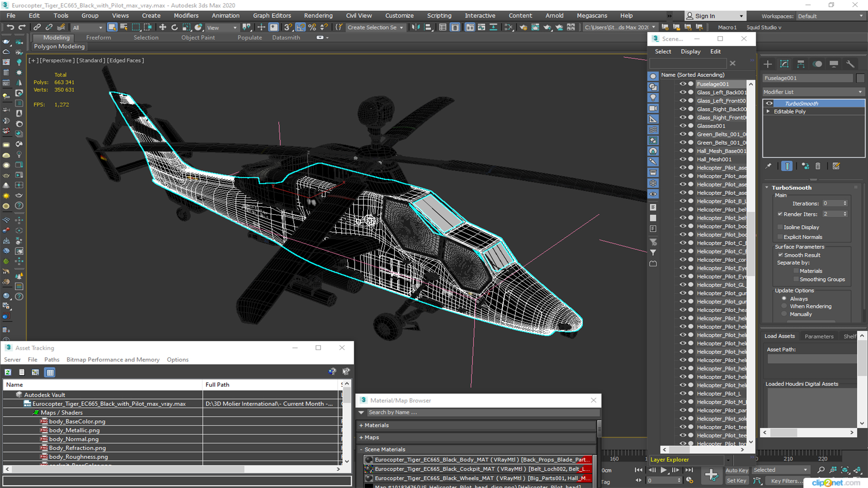The image size is (868, 488).
Task: Open the Rendering menu
Action: (x=318, y=15)
